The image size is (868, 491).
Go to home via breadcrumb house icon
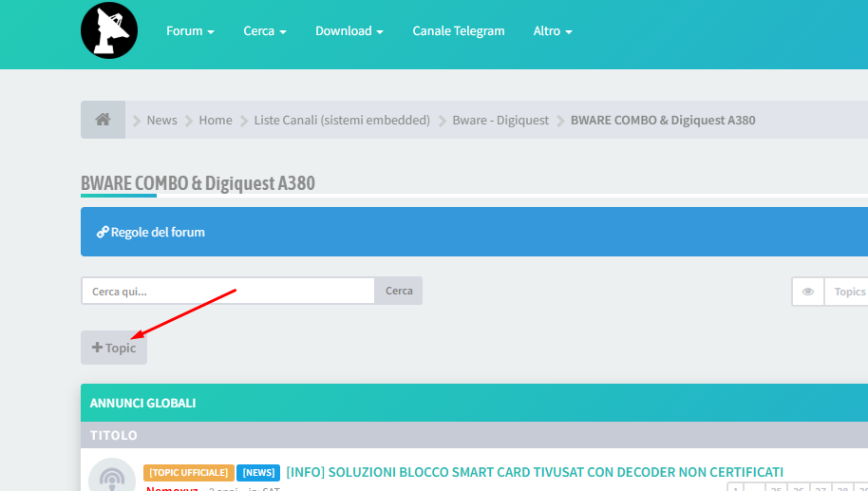pyautogui.click(x=103, y=120)
